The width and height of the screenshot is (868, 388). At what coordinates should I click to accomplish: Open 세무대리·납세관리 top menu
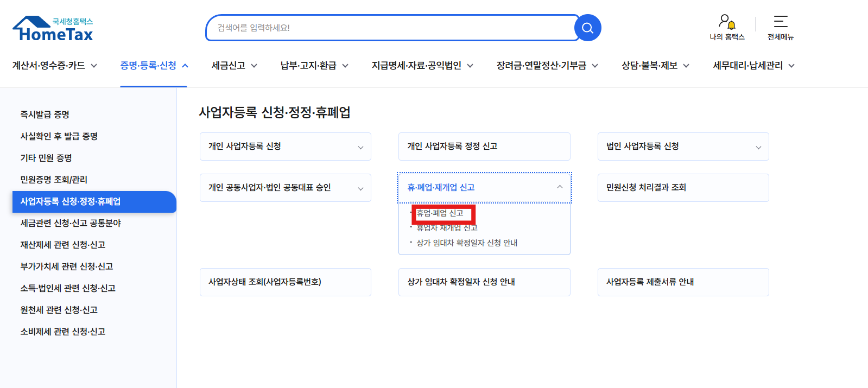[753, 66]
